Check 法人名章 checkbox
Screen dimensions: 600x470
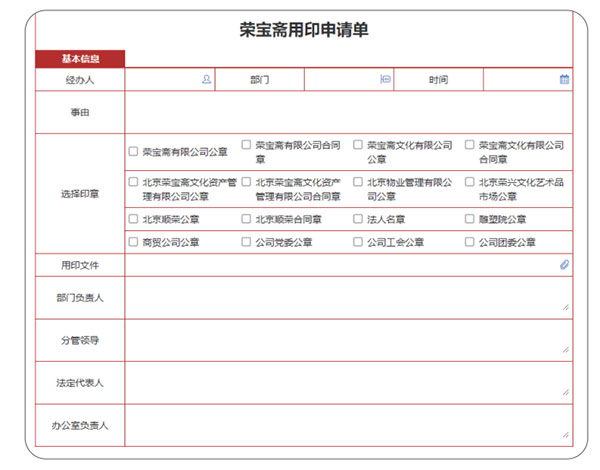pyautogui.click(x=358, y=219)
